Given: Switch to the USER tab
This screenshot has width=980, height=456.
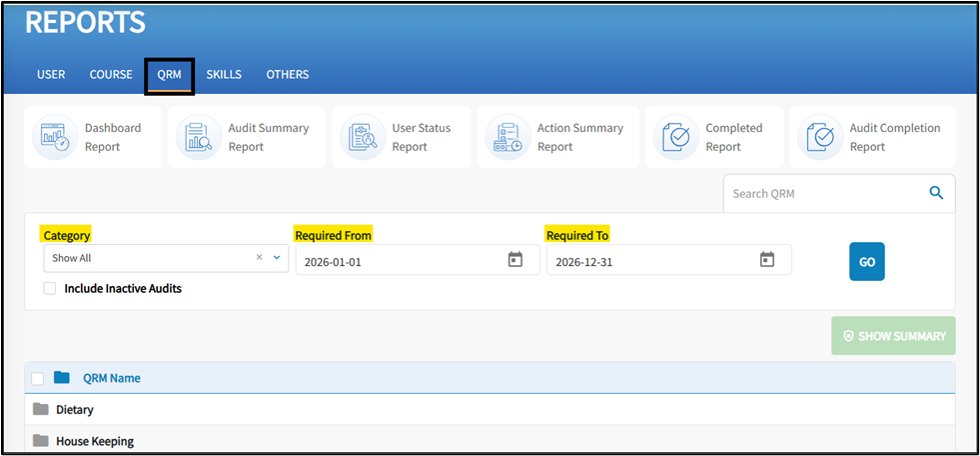Looking at the screenshot, I should pyautogui.click(x=51, y=75).
